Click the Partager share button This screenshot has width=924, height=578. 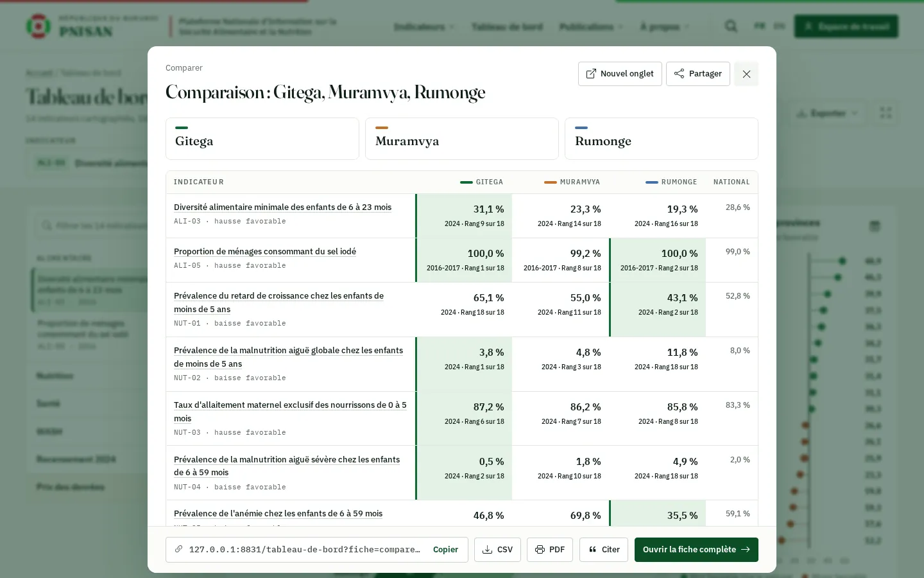tap(698, 74)
